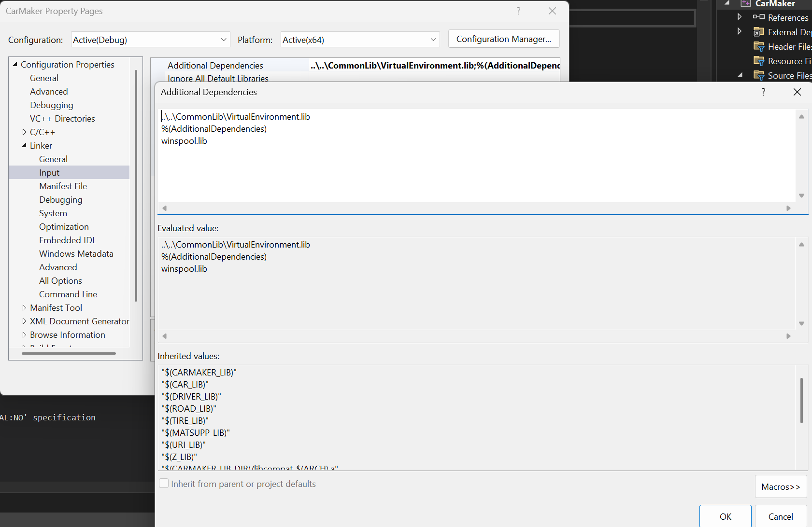Open the Configuration dropdown

150,40
